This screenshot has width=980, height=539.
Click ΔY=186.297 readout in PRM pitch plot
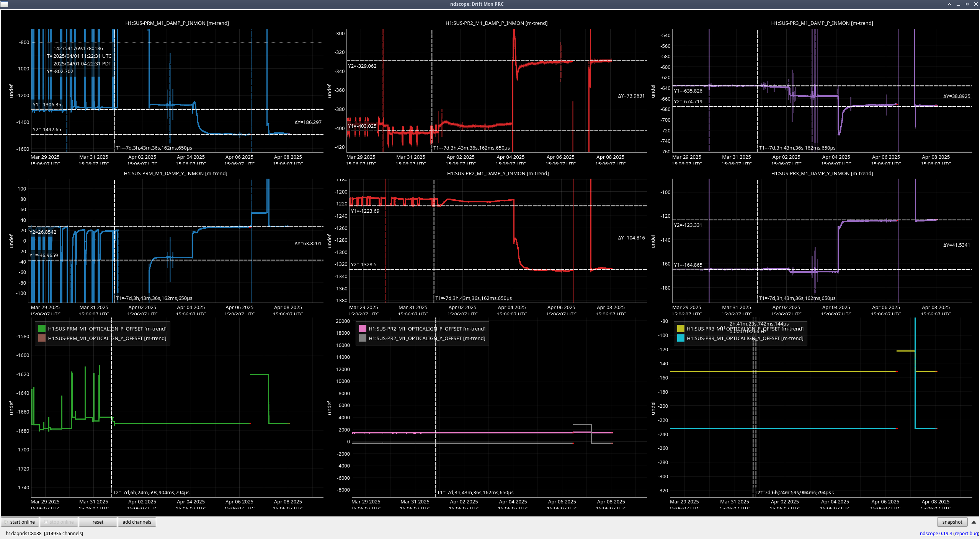tap(308, 122)
